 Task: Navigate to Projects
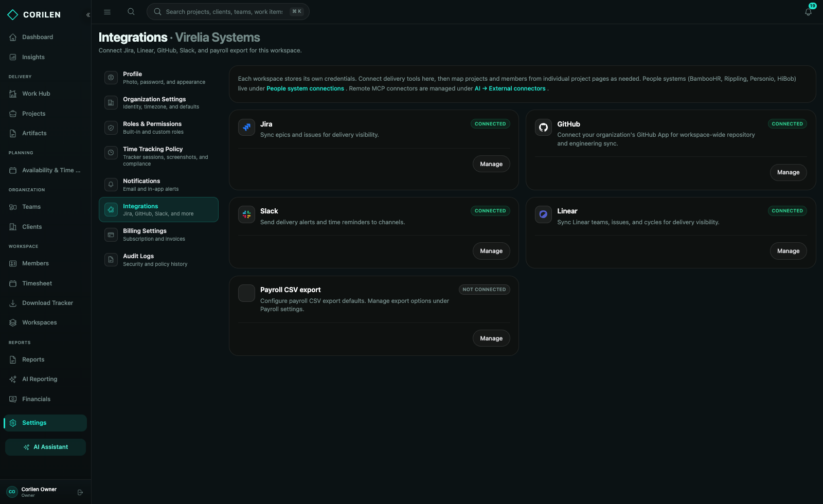[45, 114]
